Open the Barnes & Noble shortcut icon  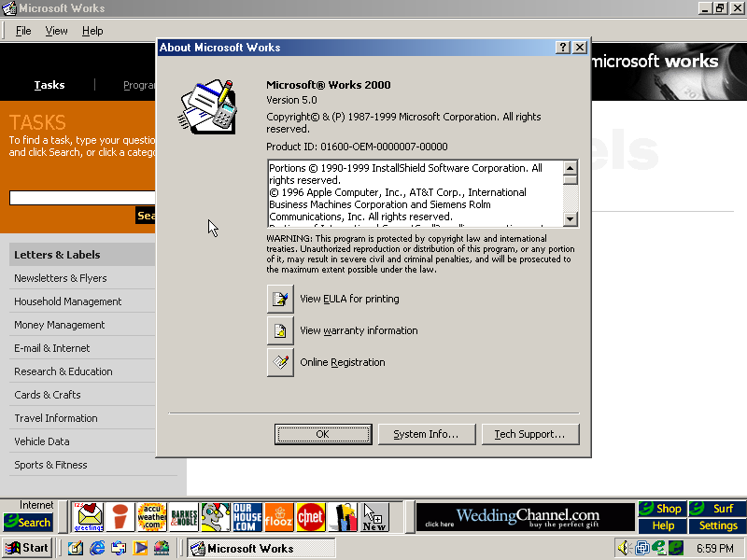184,517
